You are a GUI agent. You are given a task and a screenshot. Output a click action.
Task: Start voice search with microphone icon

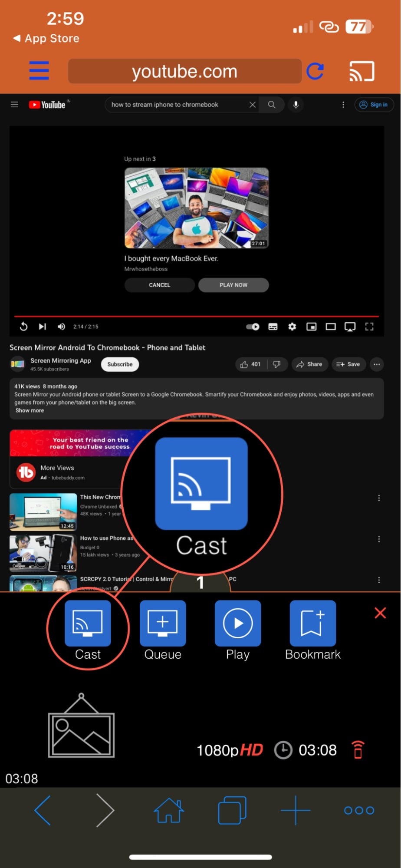pyautogui.click(x=296, y=105)
